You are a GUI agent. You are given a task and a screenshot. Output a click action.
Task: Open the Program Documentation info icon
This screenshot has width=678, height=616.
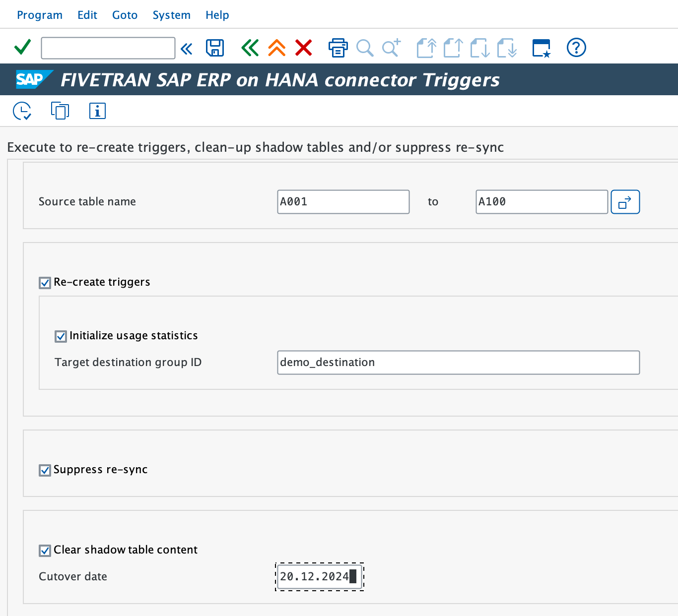pos(97,111)
